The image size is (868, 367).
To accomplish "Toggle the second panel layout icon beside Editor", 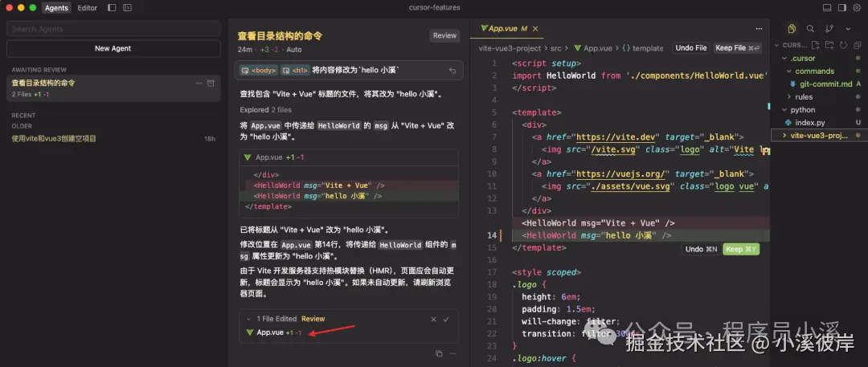I will pyautogui.click(x=127, y=8).
